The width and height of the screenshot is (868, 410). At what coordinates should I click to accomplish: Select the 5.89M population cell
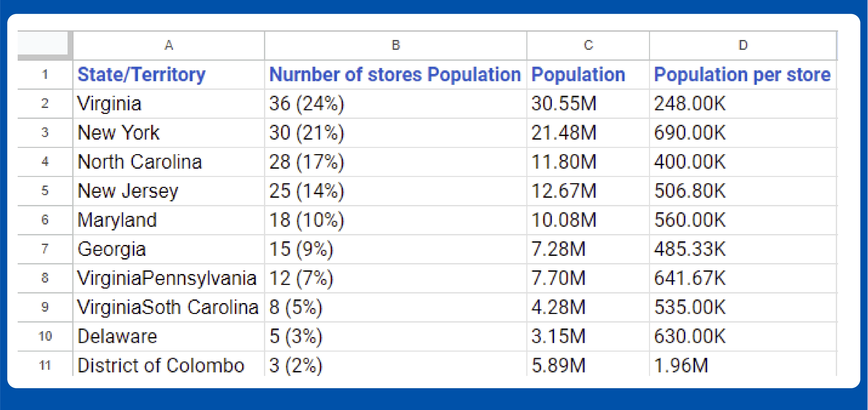[x=588, y=364]
